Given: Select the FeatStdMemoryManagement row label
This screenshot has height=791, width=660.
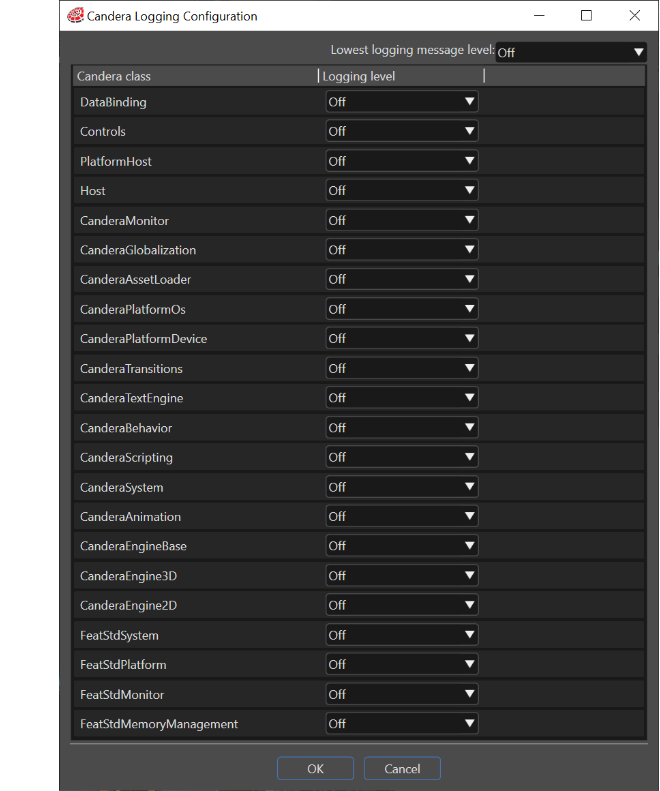Looking at the screenshot, I should pos(159,724).
